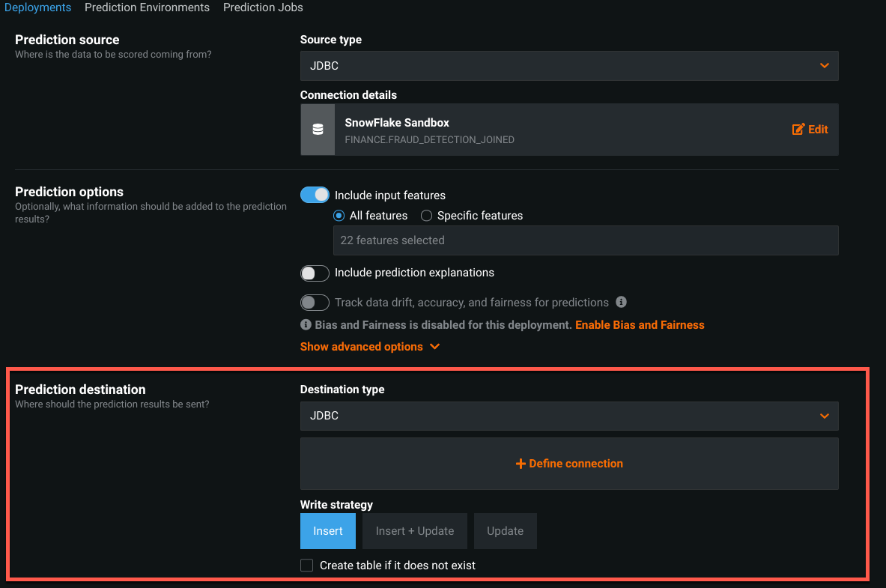The image size is (886, 588).
Task: Select Insert + Update write strategy
Action: pyautogui.click(x=415, y=531)
